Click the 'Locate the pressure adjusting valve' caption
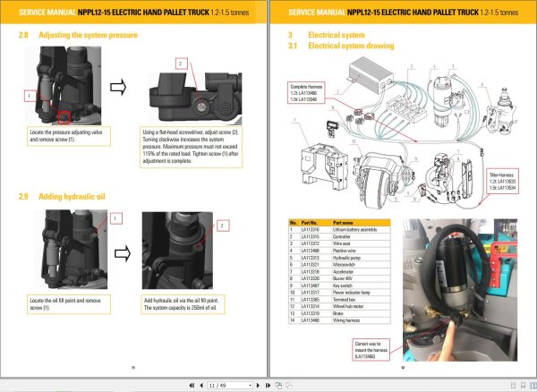The image size is (537, 392). 69,136
